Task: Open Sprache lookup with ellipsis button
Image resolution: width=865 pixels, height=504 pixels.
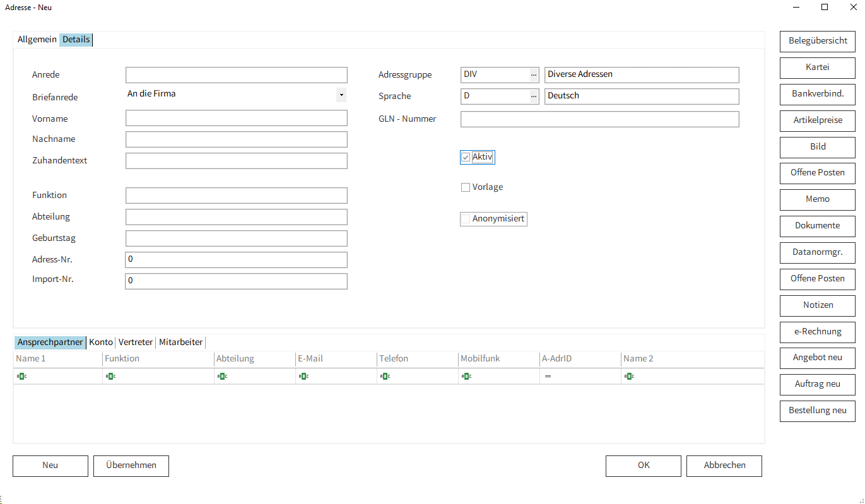Action: click(x=533, y=97)
